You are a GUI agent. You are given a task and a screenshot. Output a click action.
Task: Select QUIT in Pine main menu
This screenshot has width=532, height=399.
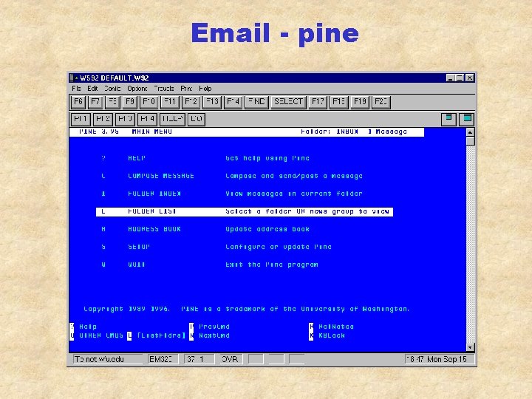pyautogui.click(x=137, y=265)
